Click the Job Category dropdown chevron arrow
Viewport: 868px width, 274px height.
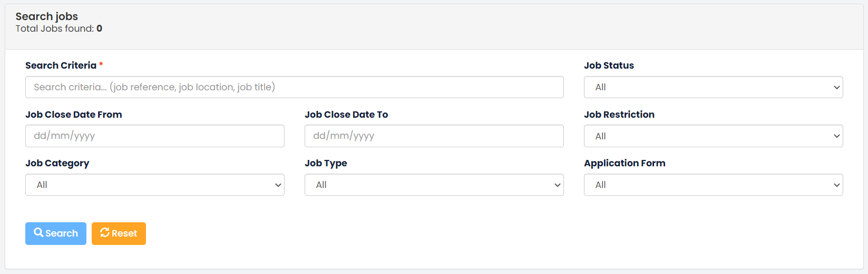click(x=278, y=185)
